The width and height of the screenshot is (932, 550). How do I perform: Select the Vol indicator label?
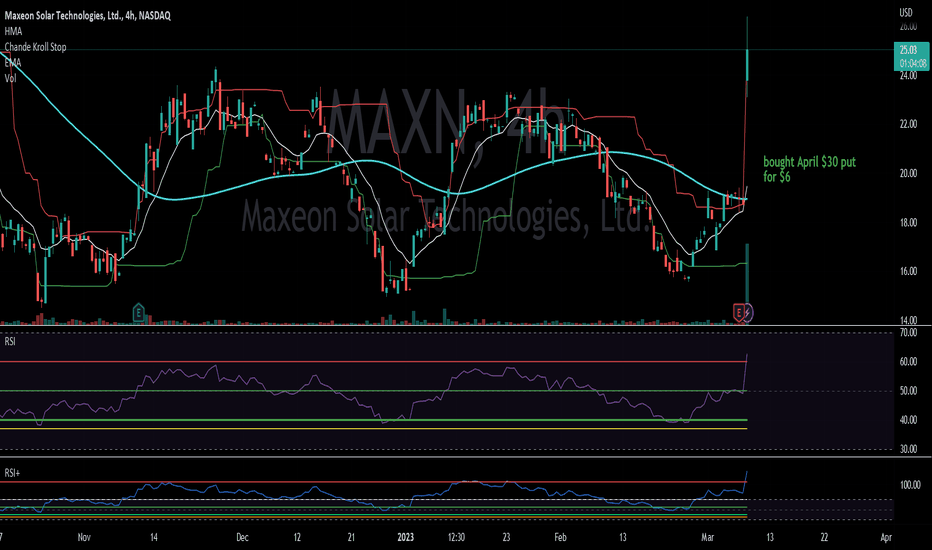(x=10, y=78)
